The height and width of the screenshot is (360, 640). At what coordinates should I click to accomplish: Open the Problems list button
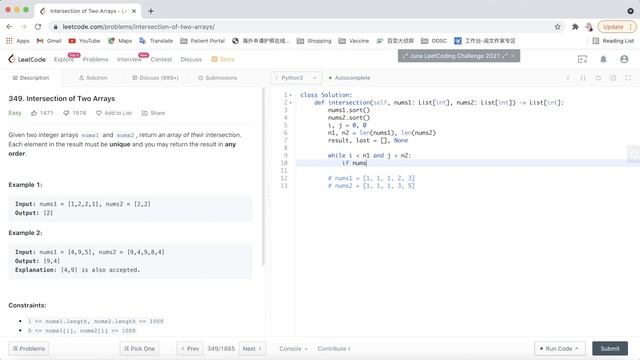tap(29, 349)
